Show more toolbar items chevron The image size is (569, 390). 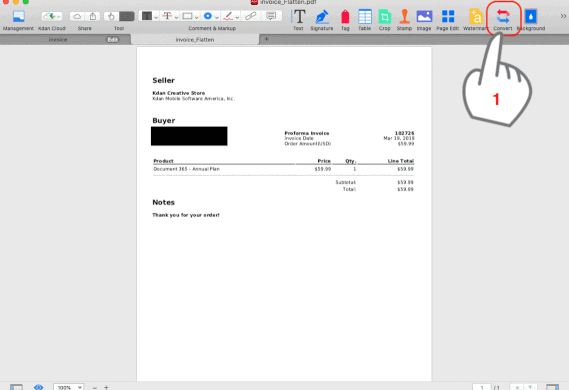coord(563,16)
